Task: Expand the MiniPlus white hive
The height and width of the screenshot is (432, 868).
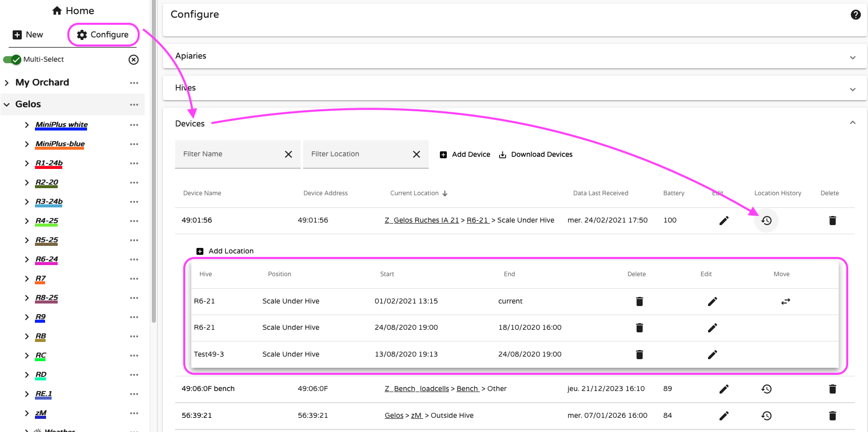Action: 27,125
